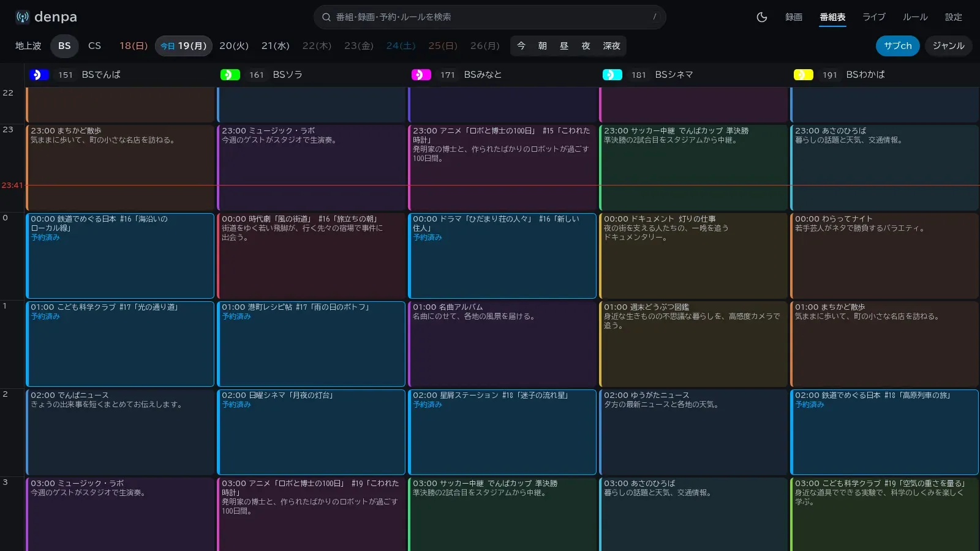Open 02:00 でんぱニュース program

(120, 432)
